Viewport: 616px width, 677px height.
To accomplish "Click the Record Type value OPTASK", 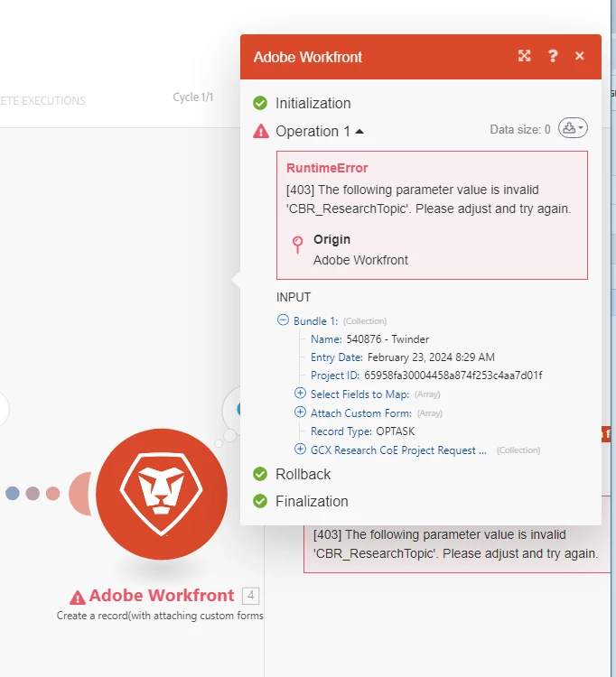I will pyautogui.click(x=396, y=431).
